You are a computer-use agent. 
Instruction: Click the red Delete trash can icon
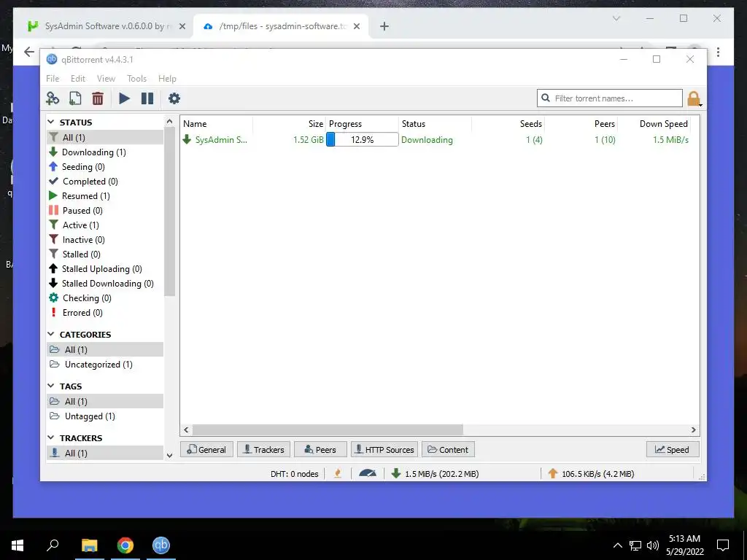pos(98,98)
